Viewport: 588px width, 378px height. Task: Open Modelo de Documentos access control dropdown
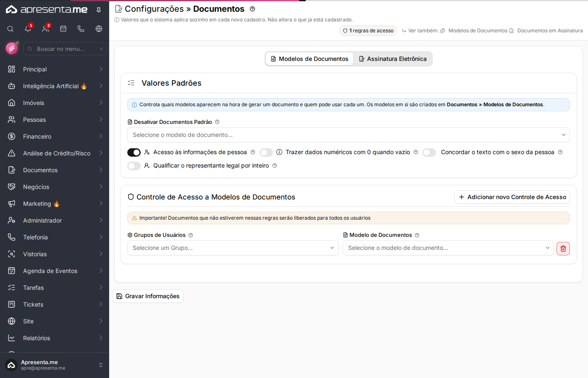click(x=448, y=248)
